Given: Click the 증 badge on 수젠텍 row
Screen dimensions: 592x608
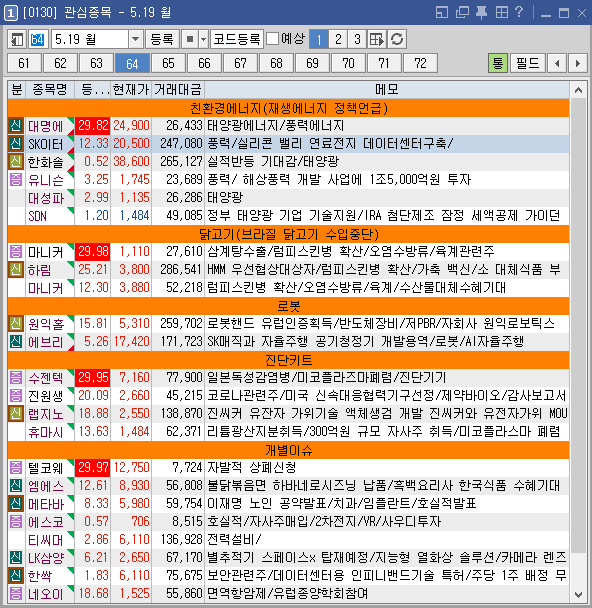Looking at the screenshot, I should coord(16,377).
